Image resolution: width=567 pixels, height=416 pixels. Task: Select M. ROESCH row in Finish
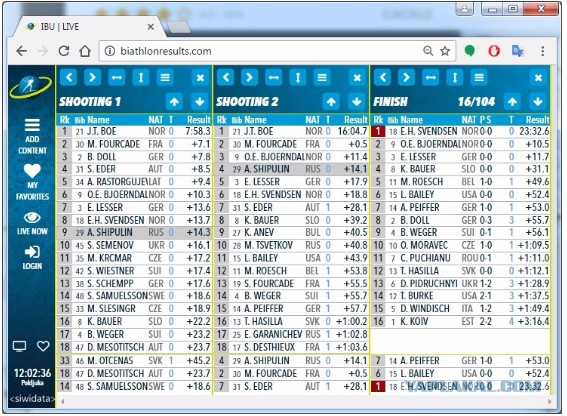(x=461, y=182)
